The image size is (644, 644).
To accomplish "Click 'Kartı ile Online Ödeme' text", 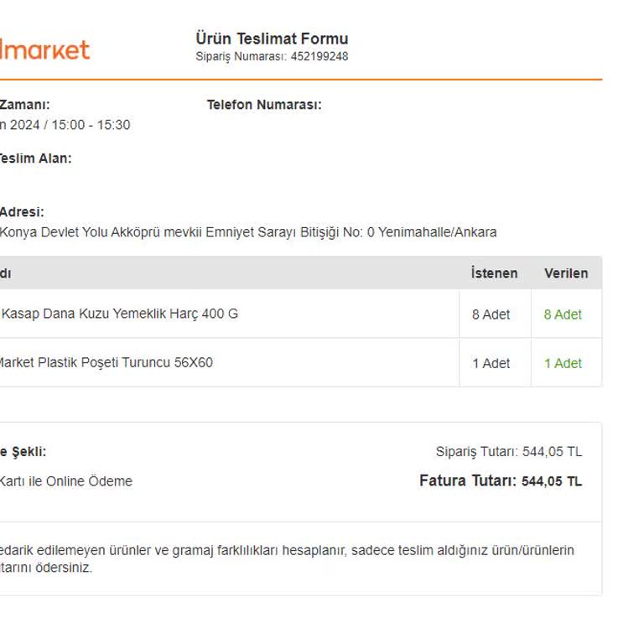I will [x=65, y=481].
